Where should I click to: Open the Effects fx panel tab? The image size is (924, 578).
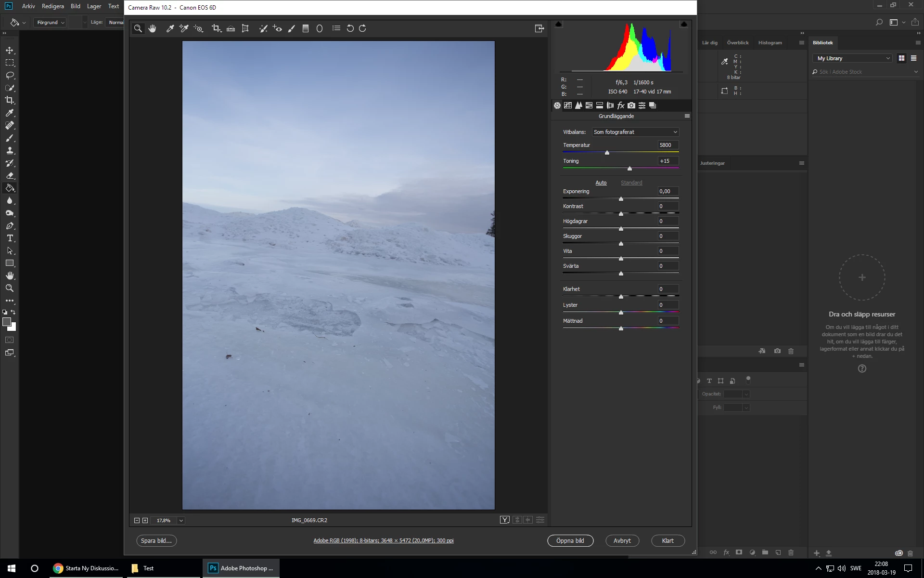click(x=621, y=105)
